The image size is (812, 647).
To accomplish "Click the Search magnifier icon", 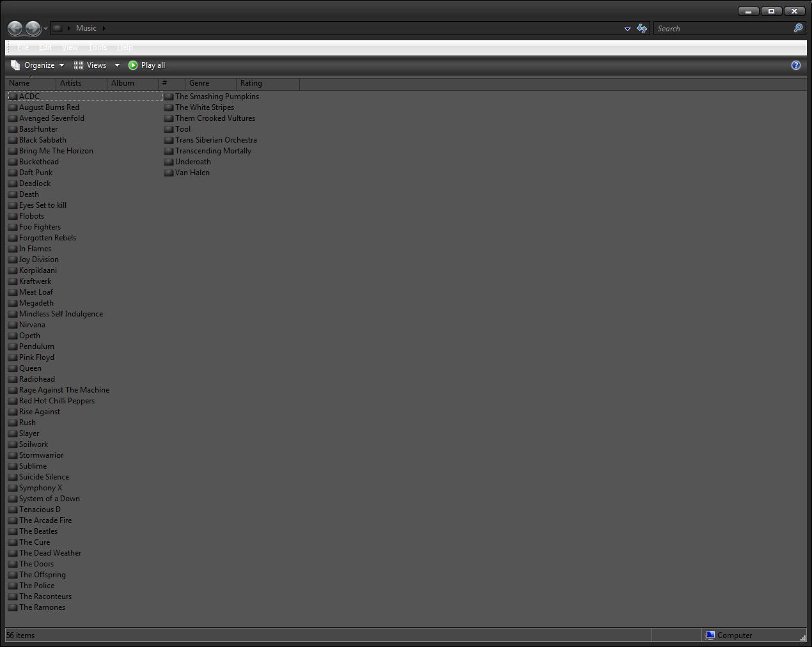I will tap(797, 28).
